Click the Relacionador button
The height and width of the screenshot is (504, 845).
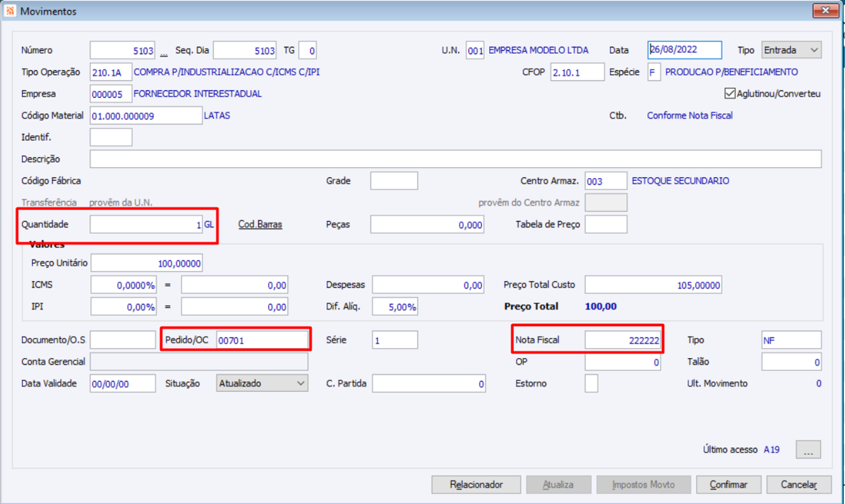tap(476, 485)
